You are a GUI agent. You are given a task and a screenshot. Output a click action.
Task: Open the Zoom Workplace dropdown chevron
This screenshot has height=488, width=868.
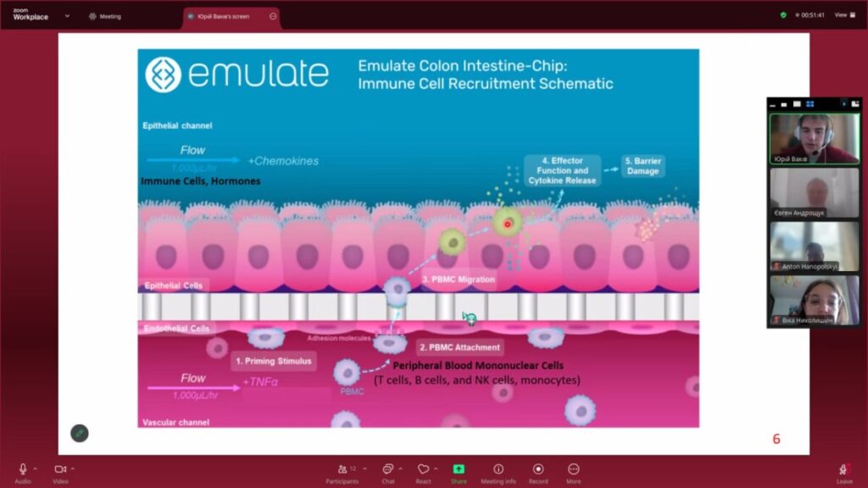point(67,16)
